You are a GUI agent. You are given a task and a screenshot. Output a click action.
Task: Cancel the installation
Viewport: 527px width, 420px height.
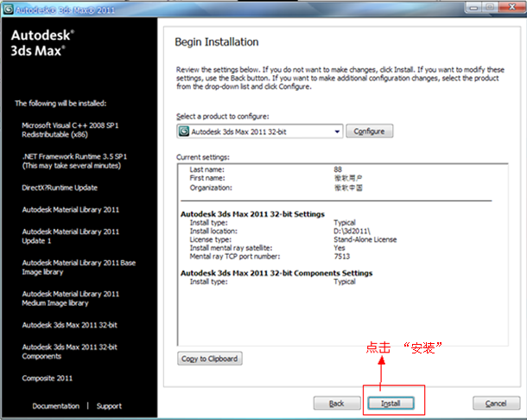[496, 403]
